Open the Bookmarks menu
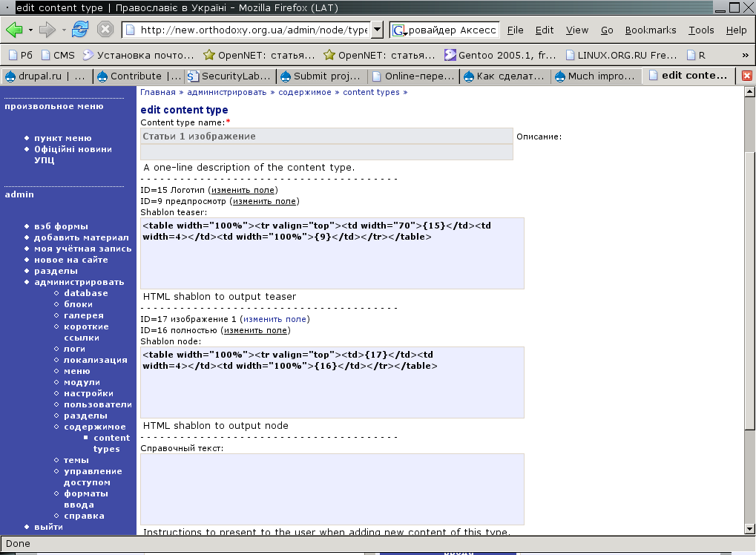Screen dimensions: 756x555 click(651, 30)
